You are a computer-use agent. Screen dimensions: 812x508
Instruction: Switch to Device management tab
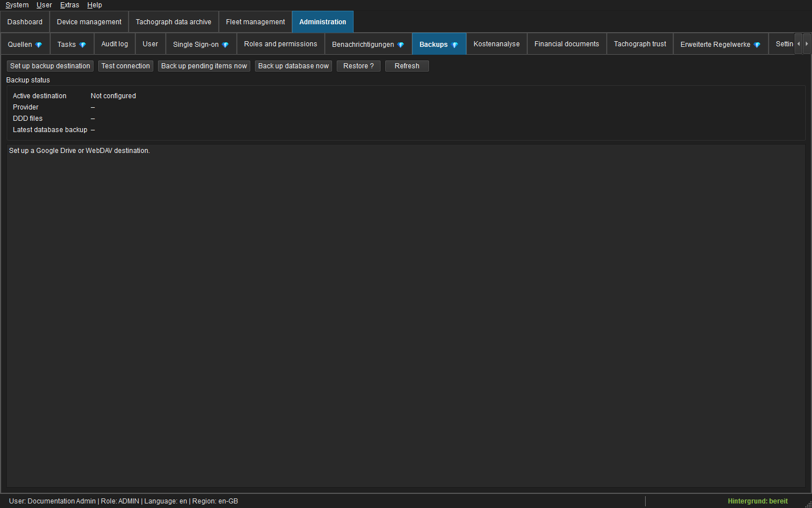click(89, 22)
